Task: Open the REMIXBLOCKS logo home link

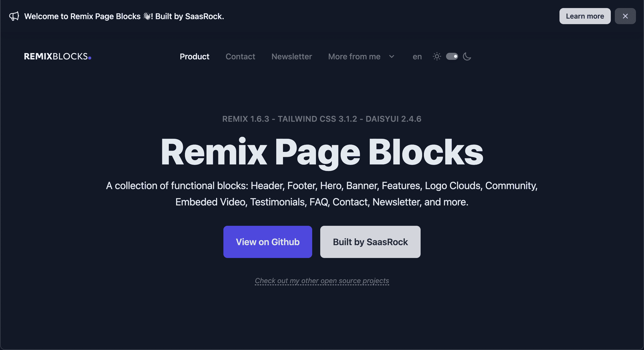Action: coord(58,57)
